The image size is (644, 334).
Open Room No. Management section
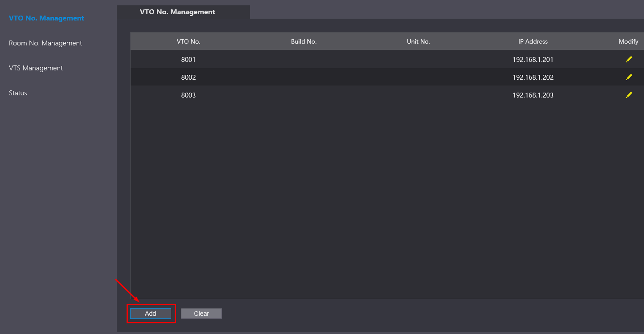click(45, 43)
